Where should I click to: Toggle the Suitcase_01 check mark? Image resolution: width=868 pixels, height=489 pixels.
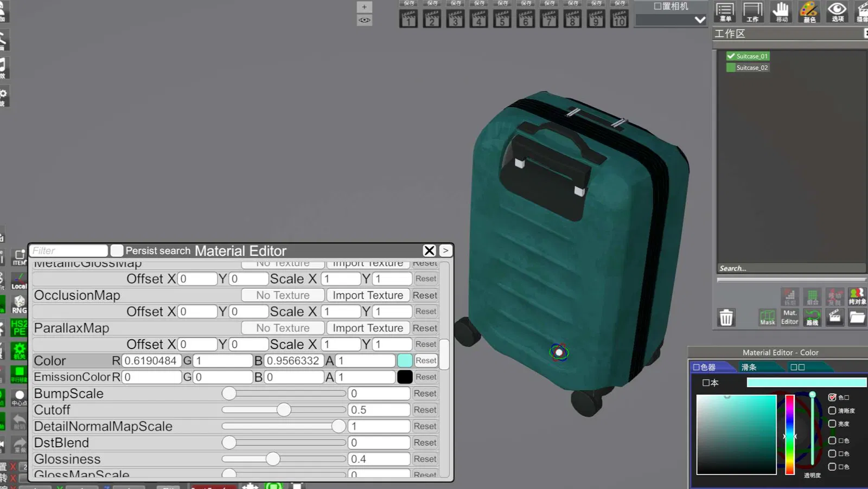tap(731, 56)
